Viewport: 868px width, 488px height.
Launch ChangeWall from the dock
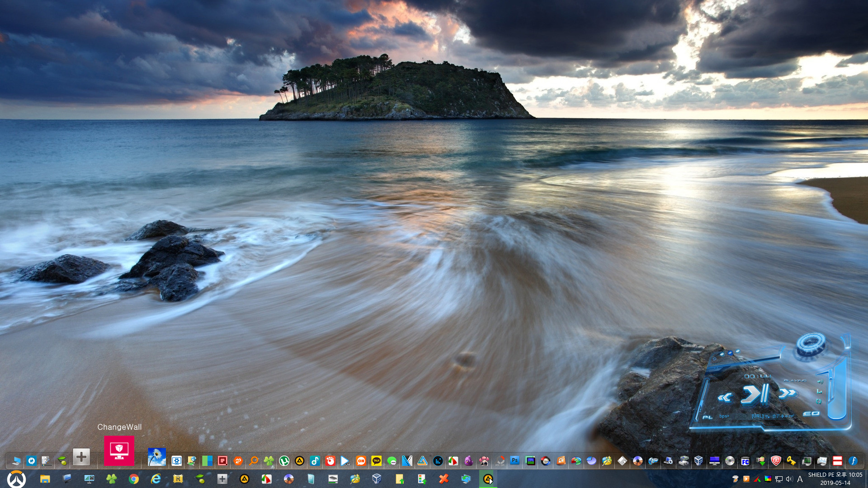coord(119,450)
